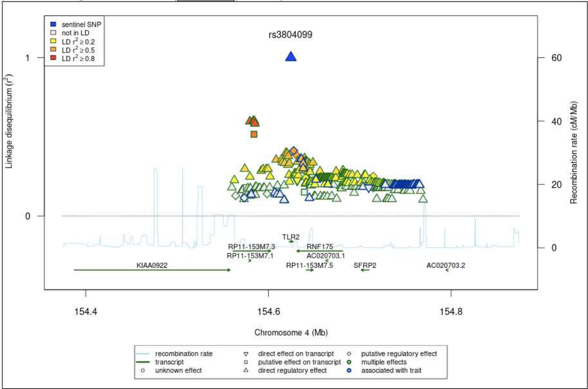Viewport: 588px width, 389px height.
Task: Click the diamond putative regulatory effect legend icon
Action: point(349,354)
